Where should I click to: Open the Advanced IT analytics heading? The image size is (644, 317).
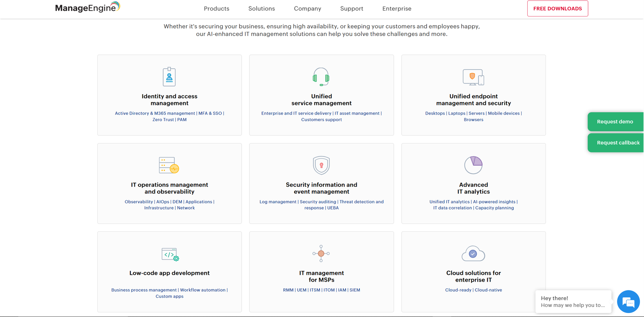coord(473,188)
